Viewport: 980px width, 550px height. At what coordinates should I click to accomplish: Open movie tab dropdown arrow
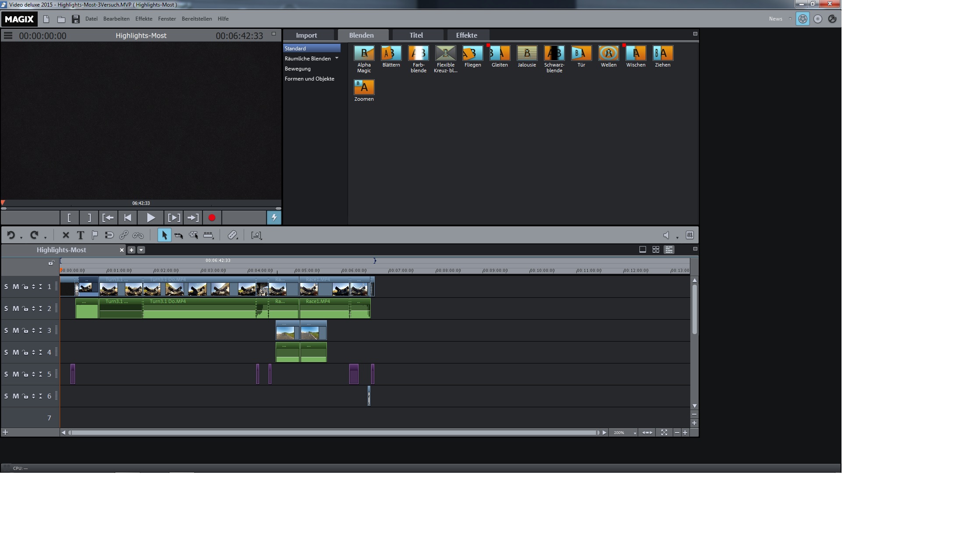click(141, 250)
